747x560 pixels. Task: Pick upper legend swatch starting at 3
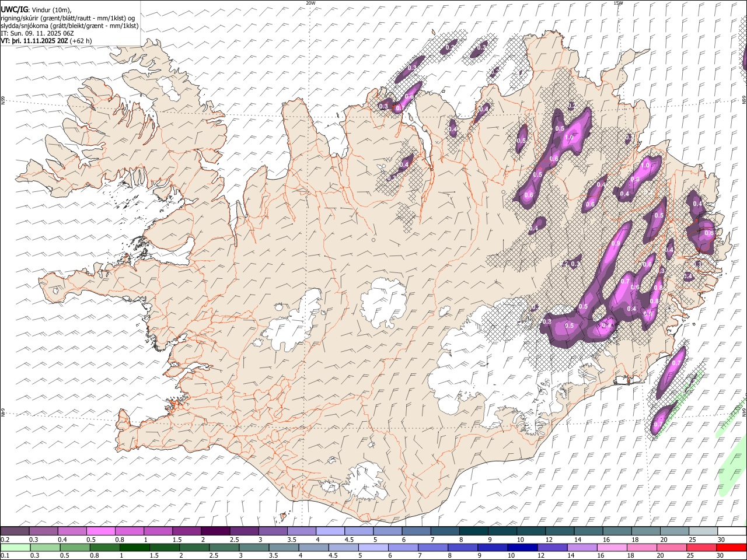click(273, 531)
